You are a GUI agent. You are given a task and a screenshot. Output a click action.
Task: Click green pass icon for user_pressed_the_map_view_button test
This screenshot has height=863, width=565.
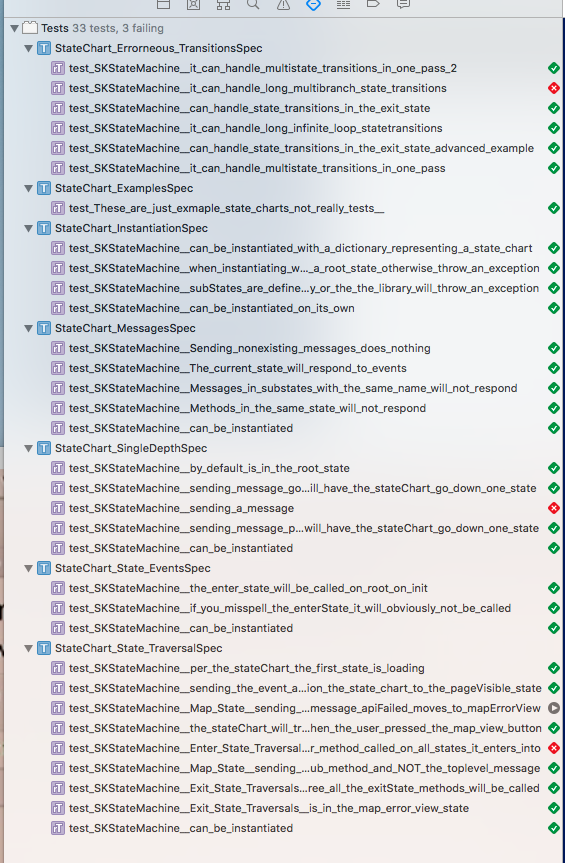[x=554, y=728]
